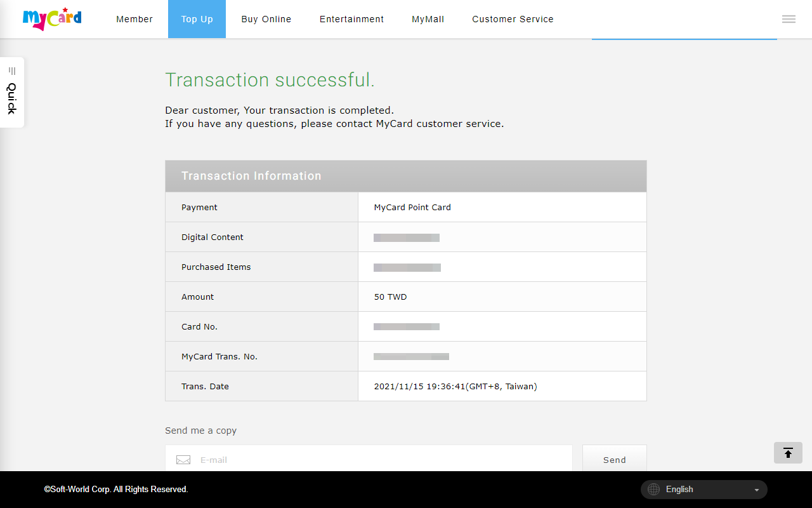812x508 pixels.
Task: Click the envelope icon in the E-mail field
Action: [183, 460]
